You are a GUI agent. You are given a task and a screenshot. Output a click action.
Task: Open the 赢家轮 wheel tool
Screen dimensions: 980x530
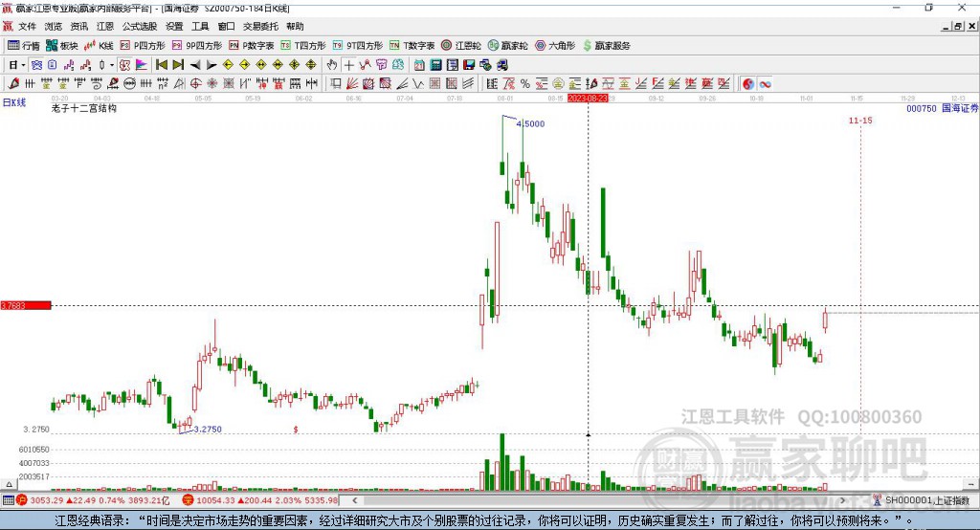point(508,46)
